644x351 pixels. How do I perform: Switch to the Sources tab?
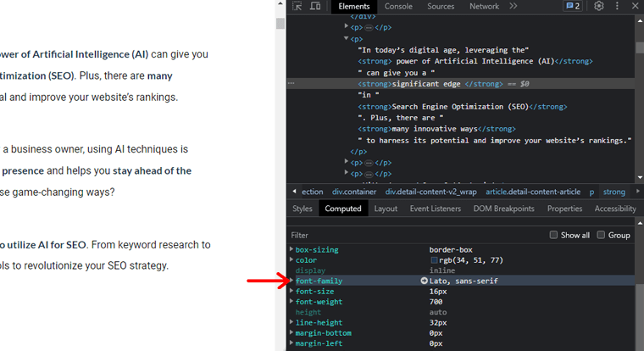[441, 6]
